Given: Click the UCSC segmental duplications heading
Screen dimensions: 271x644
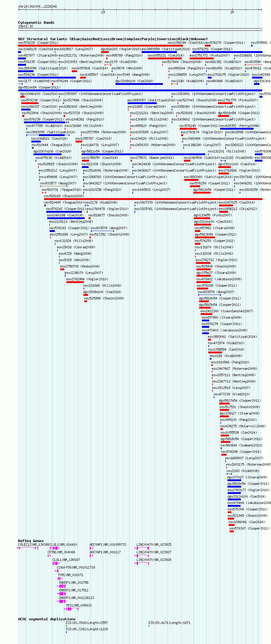Looking at the screenshot, I should coord(47,619).
